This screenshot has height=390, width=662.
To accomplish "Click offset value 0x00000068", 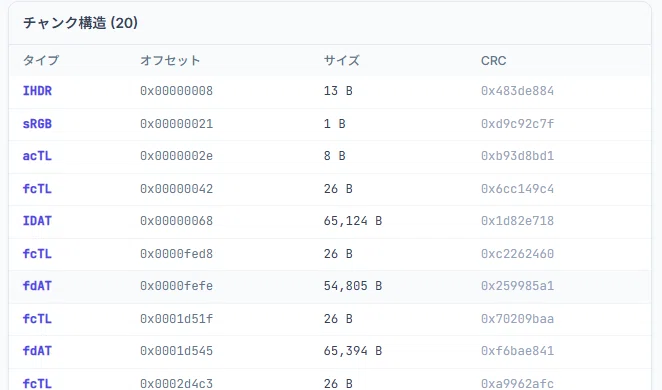I will point(176,221).
